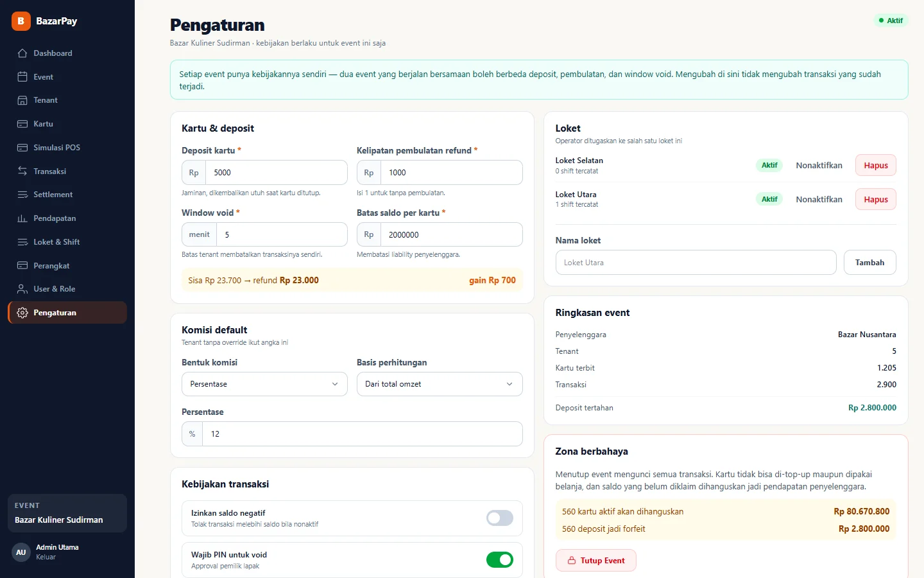Navigate to Pendapatan menu item
The image size is (924, 578).
point(67,218)
